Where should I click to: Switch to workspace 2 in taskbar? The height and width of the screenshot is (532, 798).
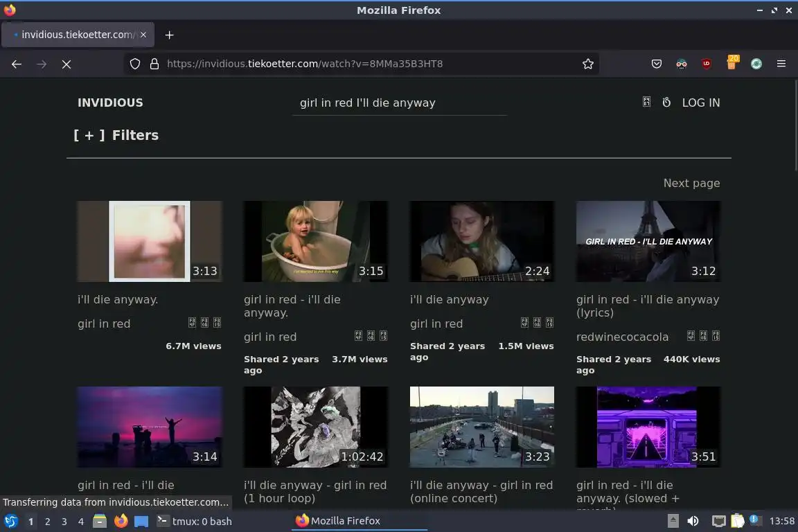click(47, 522)
